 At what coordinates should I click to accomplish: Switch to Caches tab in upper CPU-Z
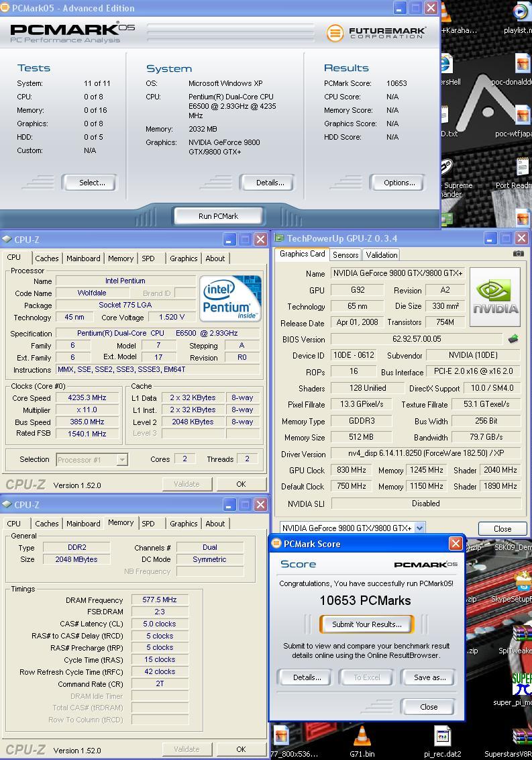point(47,258)
